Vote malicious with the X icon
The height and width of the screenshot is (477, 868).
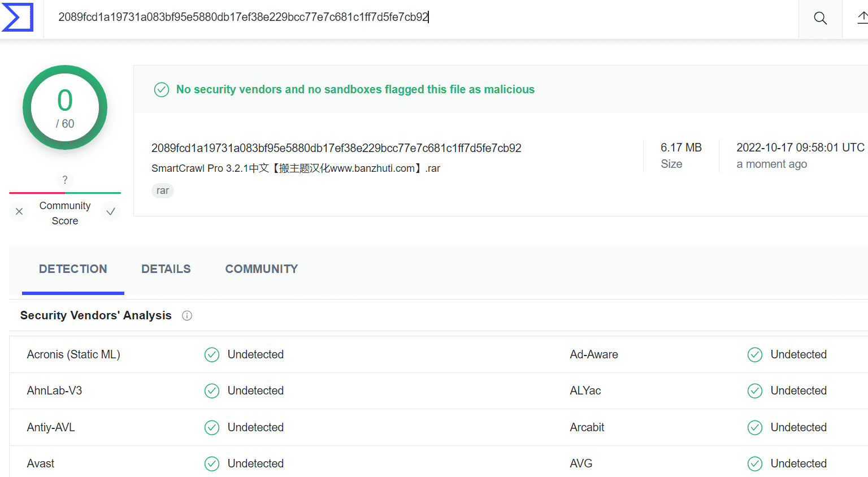coord(19,211)
